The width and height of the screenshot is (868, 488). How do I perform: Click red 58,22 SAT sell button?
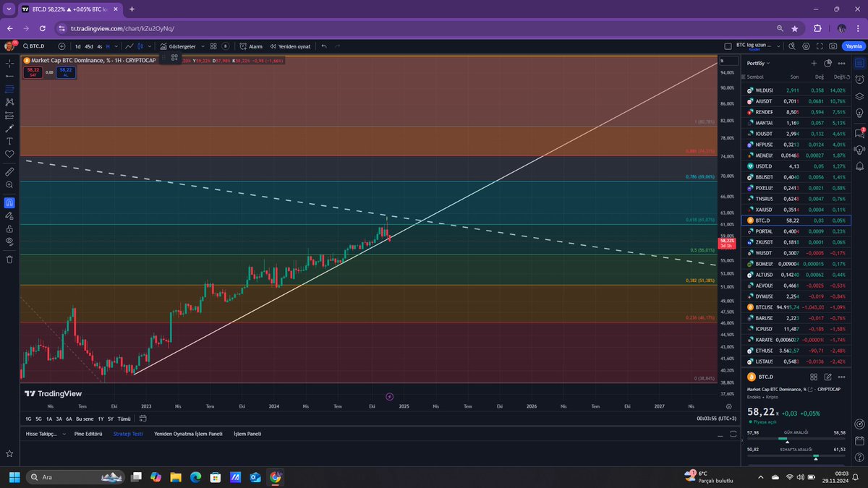(33, 72)
